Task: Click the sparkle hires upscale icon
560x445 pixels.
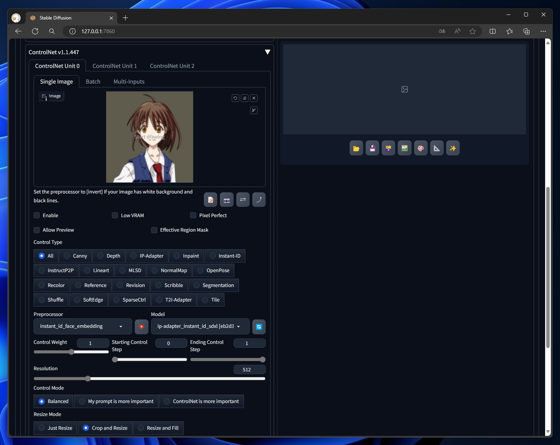Action: coord(453,148)
